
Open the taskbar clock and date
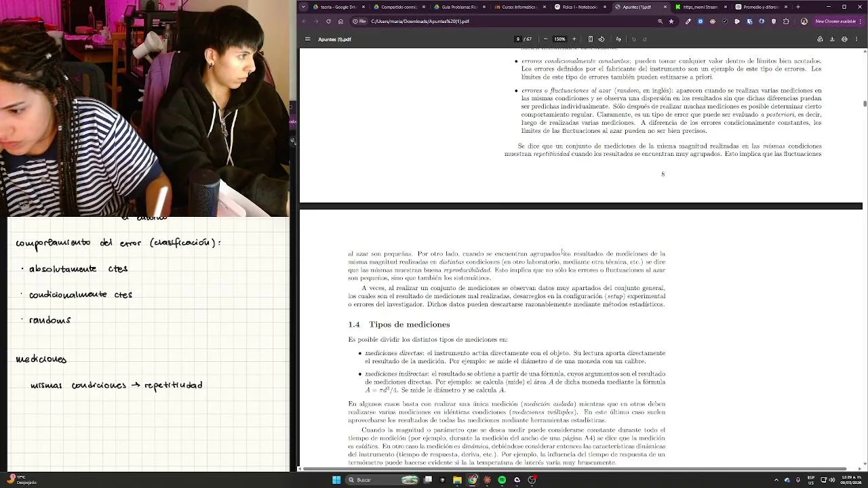[x=850, y=480]
